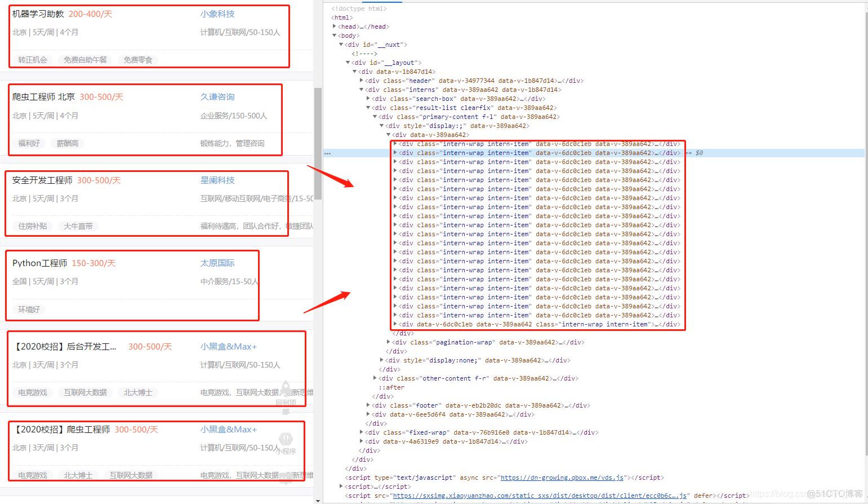Image resolution: width=868 pixels, height=504 pixels.
Task: Collapse the div id="__layout" node
Action: 348,63
